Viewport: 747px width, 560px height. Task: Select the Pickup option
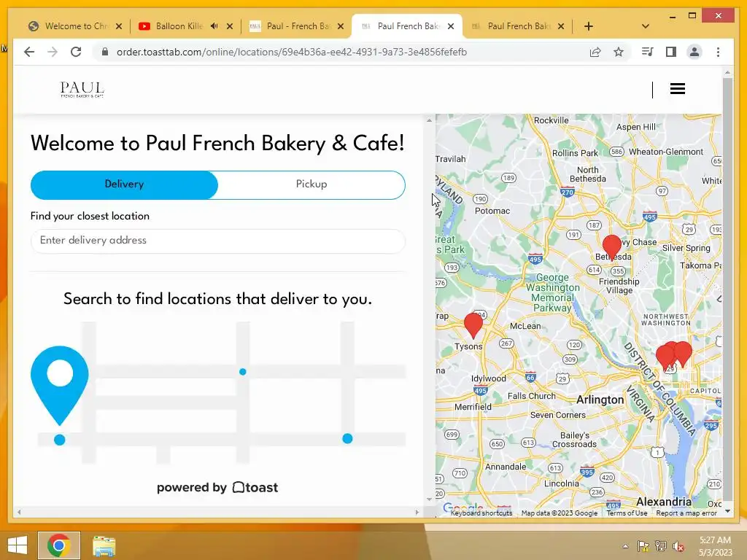[x=311, y=184]
